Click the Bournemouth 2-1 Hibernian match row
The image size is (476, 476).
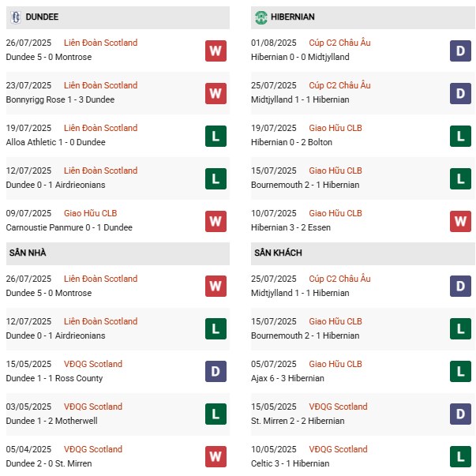316,185
